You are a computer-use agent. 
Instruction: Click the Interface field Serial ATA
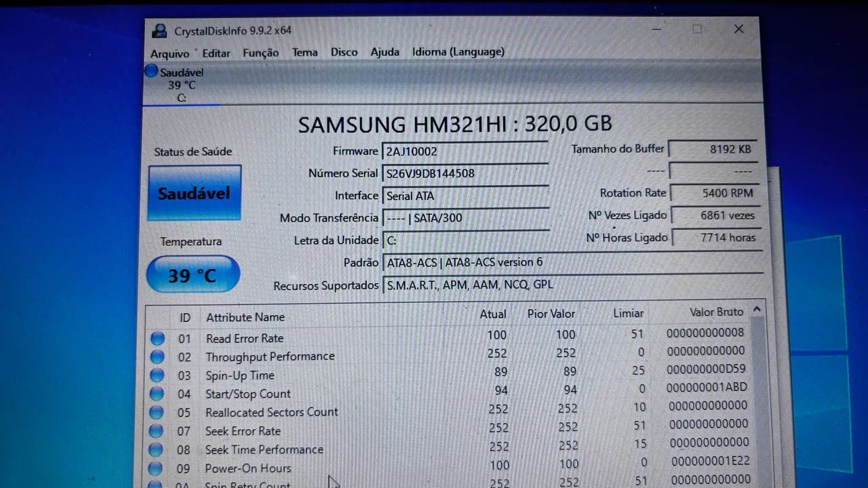pyautogui.click(x=465, y=196)
